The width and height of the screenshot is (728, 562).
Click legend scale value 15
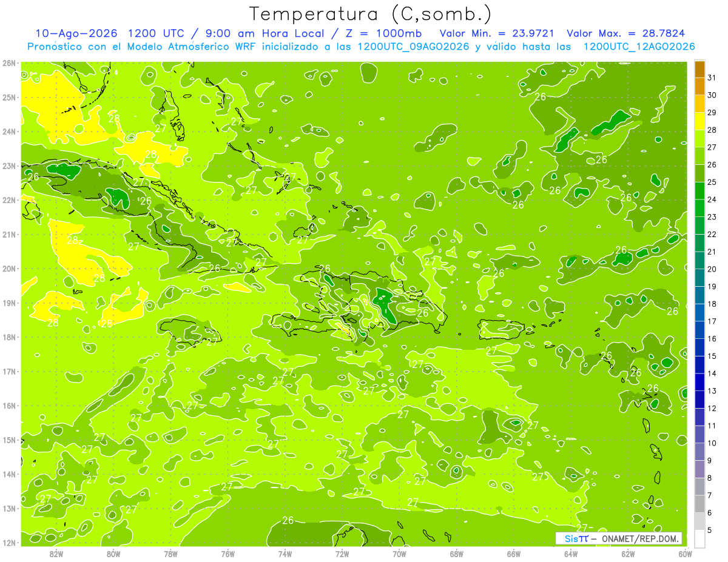point(712,356)
